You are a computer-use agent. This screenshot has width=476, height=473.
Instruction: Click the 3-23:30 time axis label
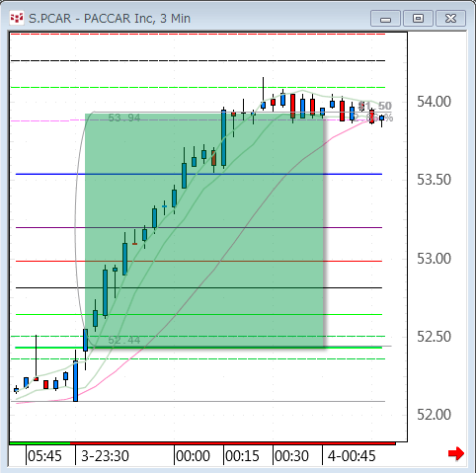coord(105,456)
